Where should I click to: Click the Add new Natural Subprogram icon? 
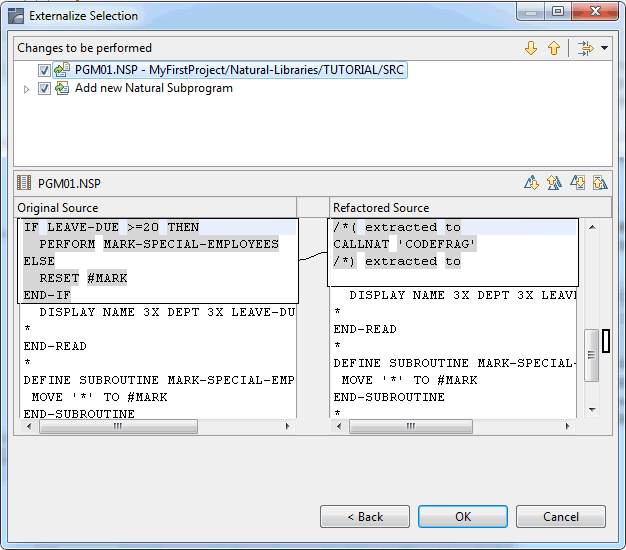point(62,88)
